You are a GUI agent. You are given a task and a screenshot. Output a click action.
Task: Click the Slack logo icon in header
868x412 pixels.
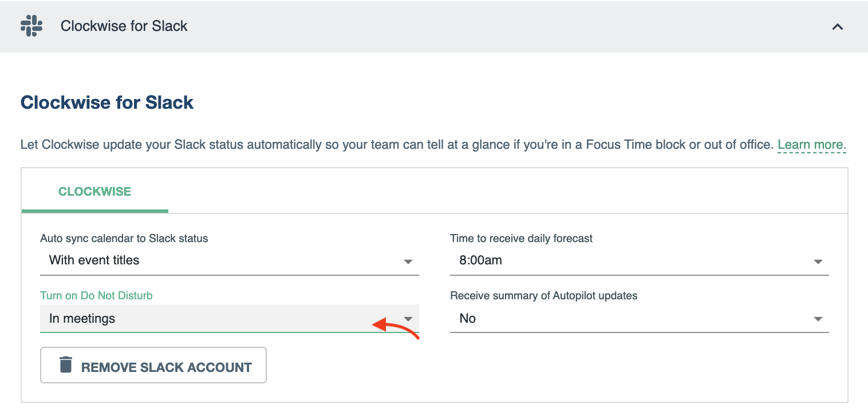pos(31,26)
